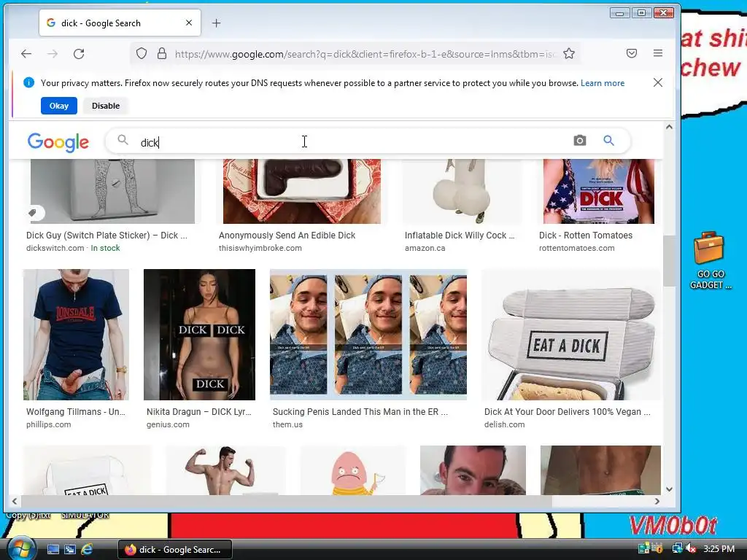Open 'Dick At Your Door Delivers 100% Vegan' title
The image size is (747, 560).
568,412
